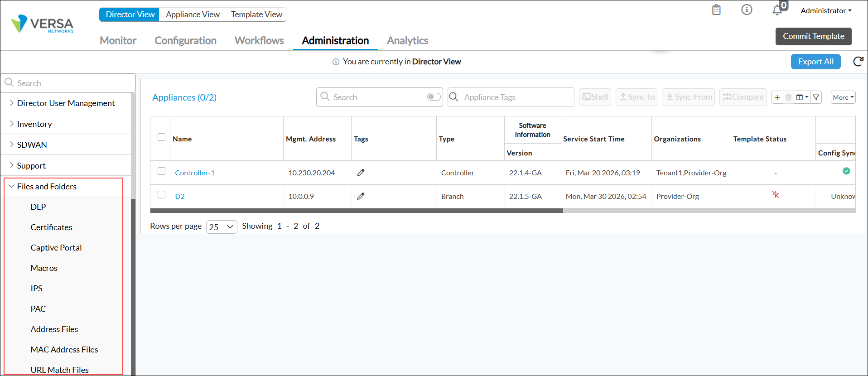
Task: Expand the Support section
Action: point(66,165)
